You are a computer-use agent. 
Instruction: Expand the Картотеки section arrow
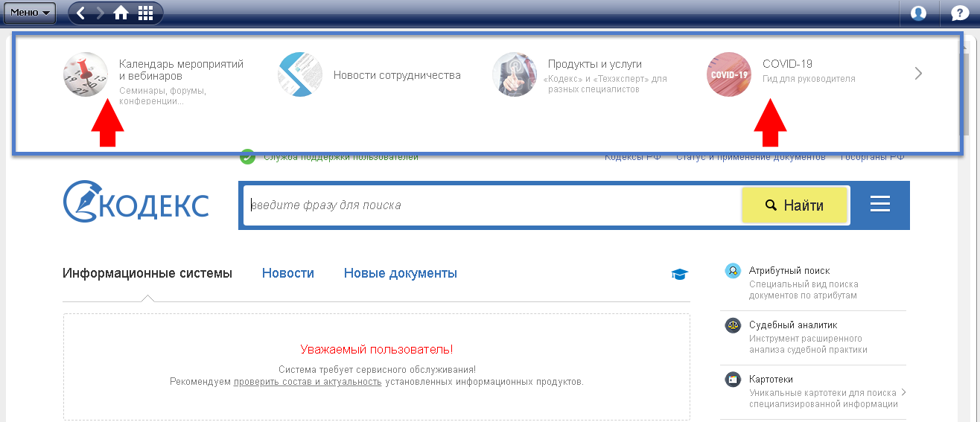click(x=903, y=392)
